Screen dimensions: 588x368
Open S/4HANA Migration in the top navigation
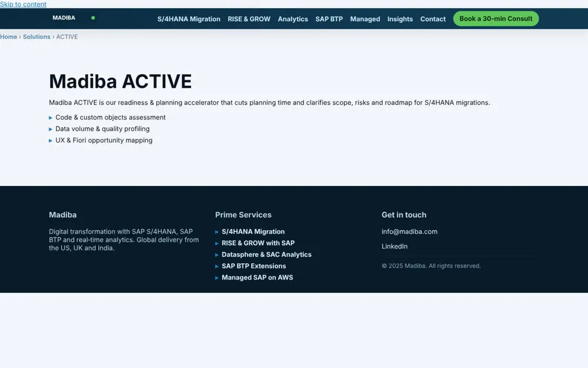(189, 19)
